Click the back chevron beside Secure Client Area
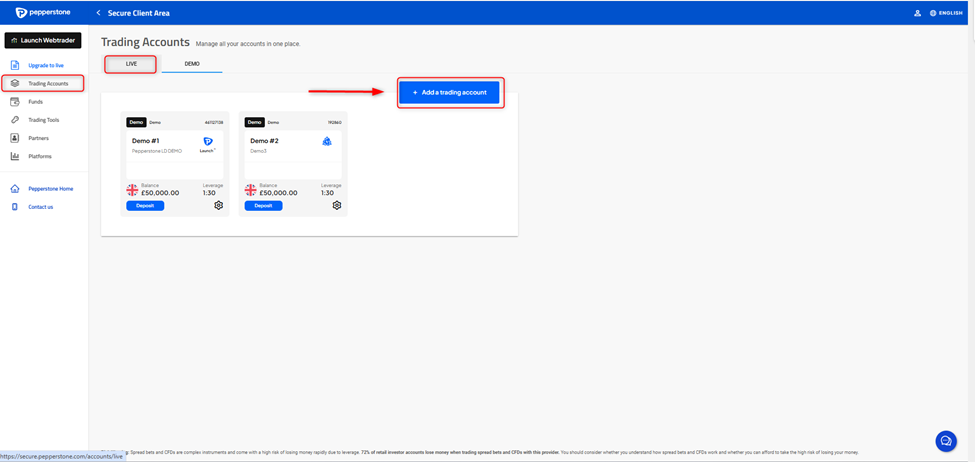The height and width of the screenshot is (462, 975). click(x=98, y=13)
